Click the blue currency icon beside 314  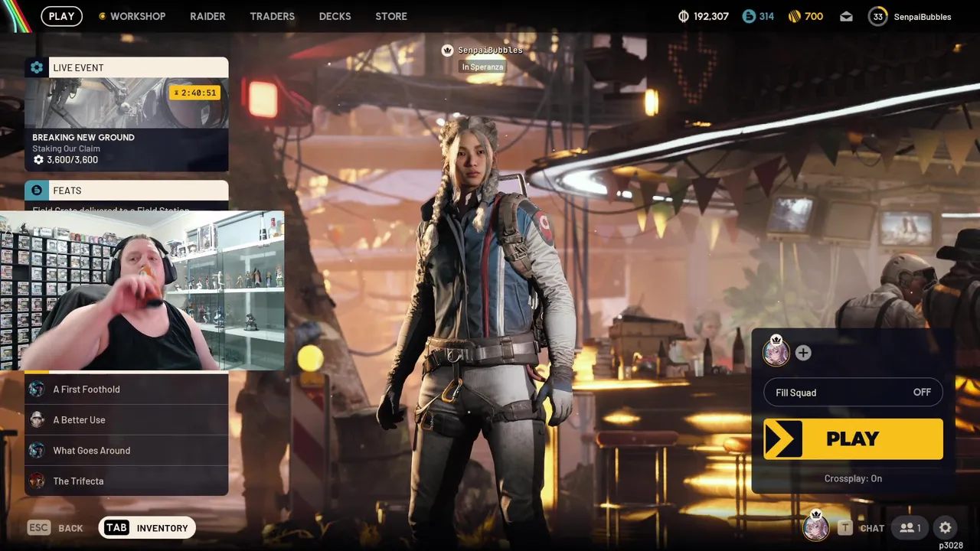[749, 16]
